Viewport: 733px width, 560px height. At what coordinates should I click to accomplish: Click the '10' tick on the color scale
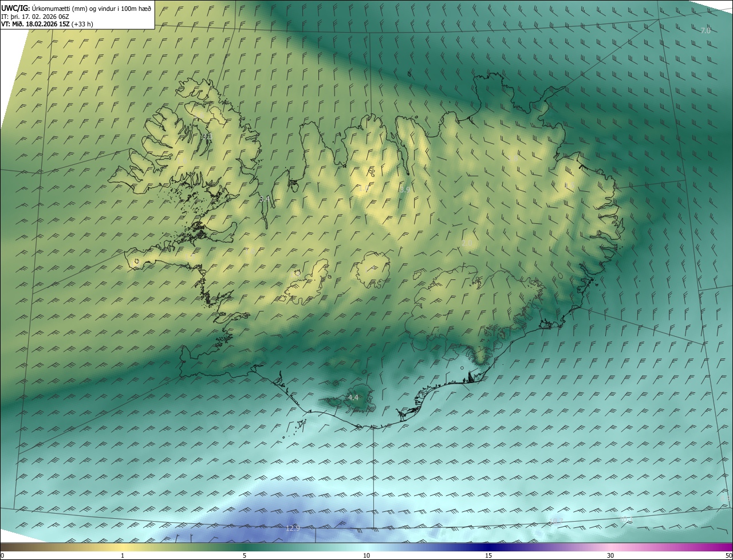pyautogui.click(x=366, y=556)
